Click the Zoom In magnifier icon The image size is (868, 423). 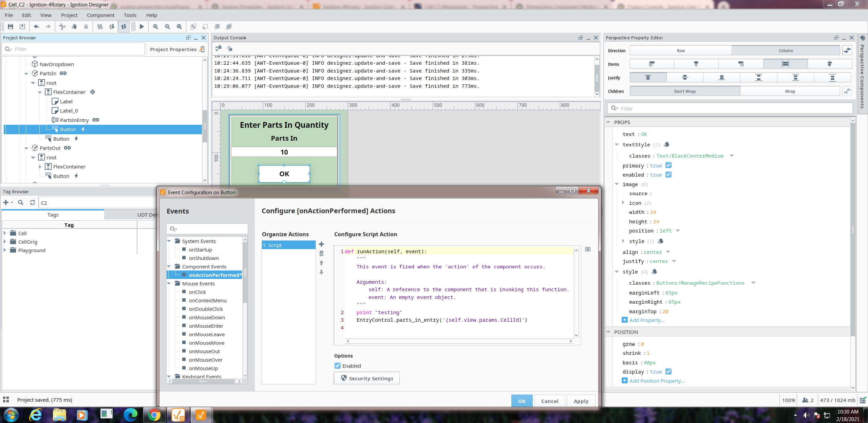[x=155, y=27]
